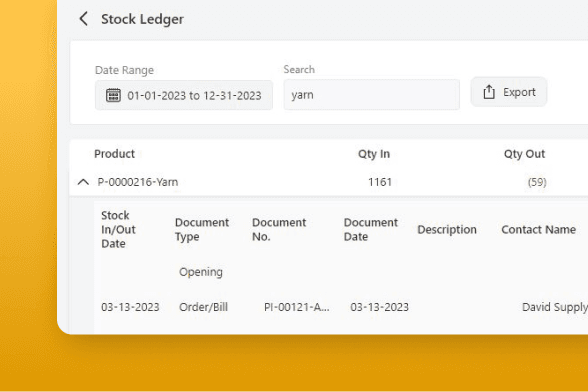This screenshot has height=392, width=588.
Task: Click the Document Date column header
Action: (370, 230)
